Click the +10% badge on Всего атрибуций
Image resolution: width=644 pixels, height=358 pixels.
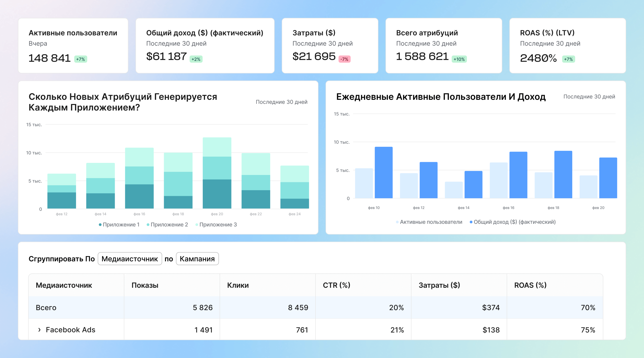pyautogui.click(x=459, y=59)
